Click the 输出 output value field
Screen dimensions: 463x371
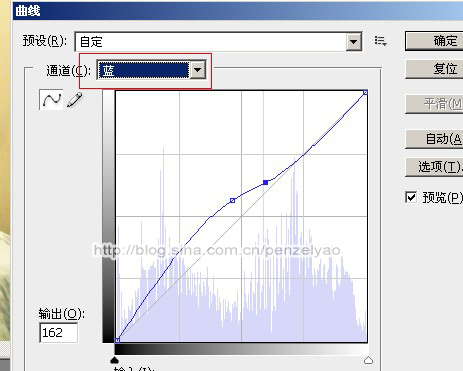click(x=59, y=332)
